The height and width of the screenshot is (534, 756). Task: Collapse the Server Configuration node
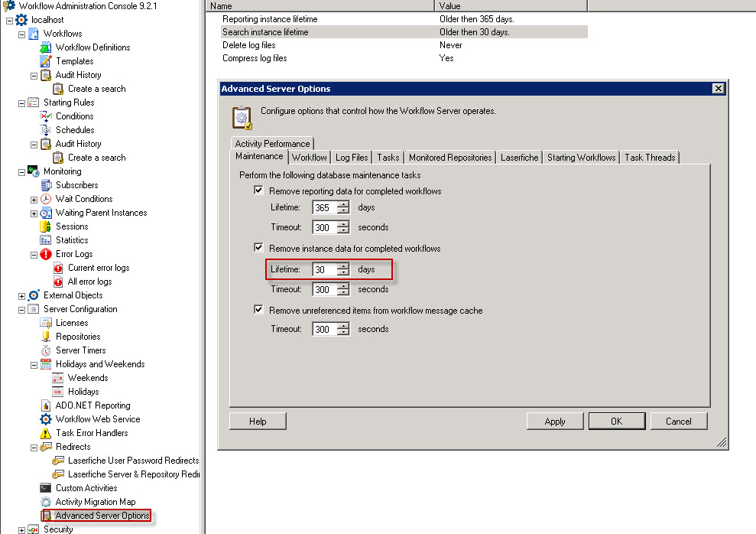(21, 309)
